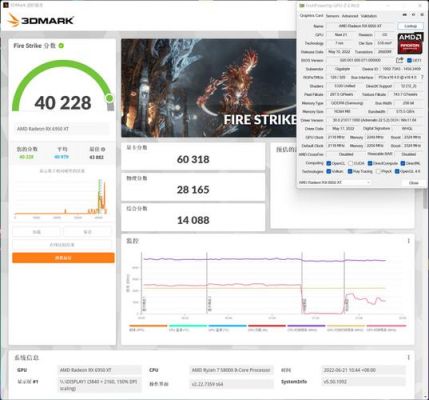Click the 3DMark logo in the header
Image resolution: width=429 pixels, height=400 pixels.
coord(41,20)
